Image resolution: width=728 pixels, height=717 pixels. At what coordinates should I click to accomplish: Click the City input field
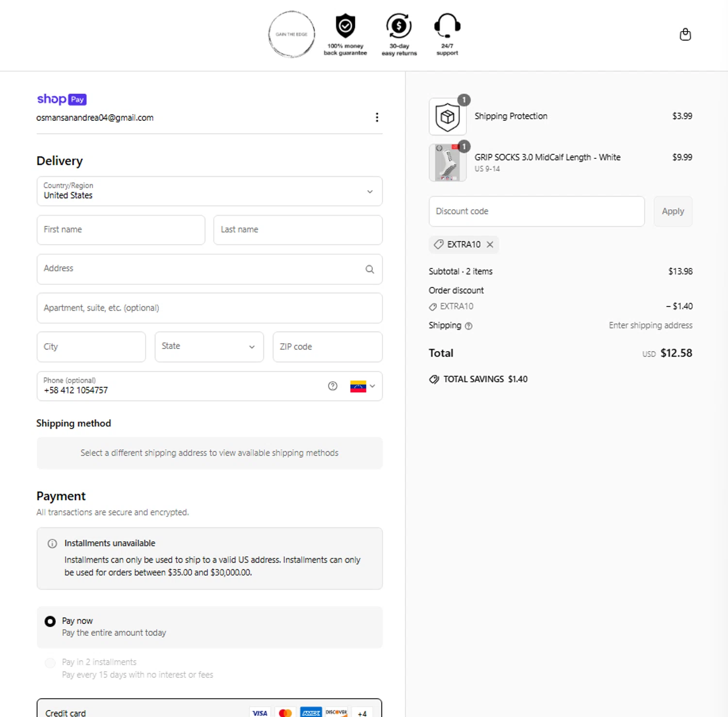91,347
